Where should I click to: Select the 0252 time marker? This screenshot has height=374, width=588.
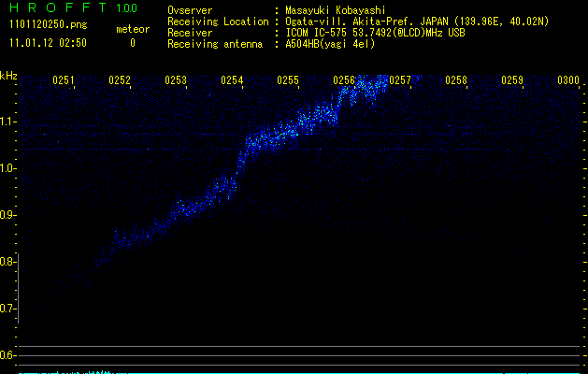point(120,80)
